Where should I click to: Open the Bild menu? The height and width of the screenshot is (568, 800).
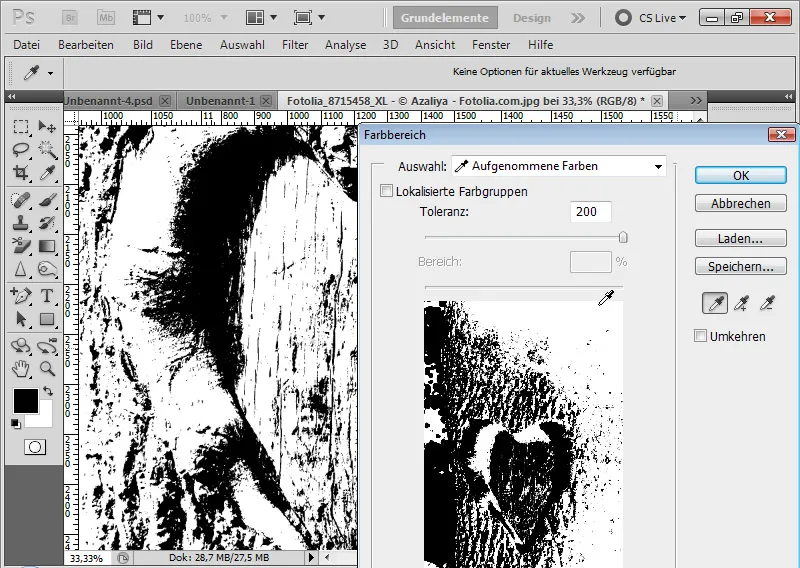click(x=143, y=45)
